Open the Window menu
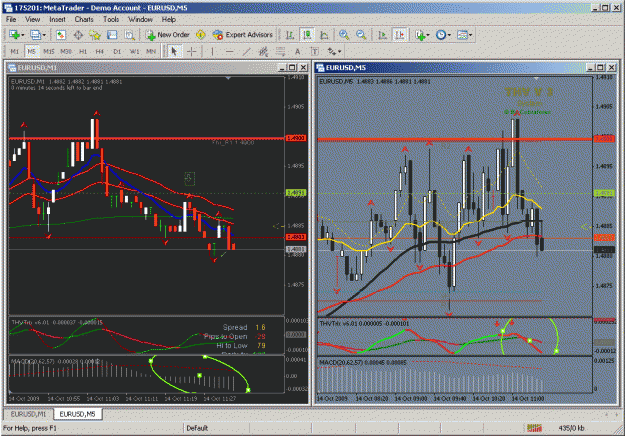Image resolution: width=625 pixels, height=436 pixels. coord(140,19)
